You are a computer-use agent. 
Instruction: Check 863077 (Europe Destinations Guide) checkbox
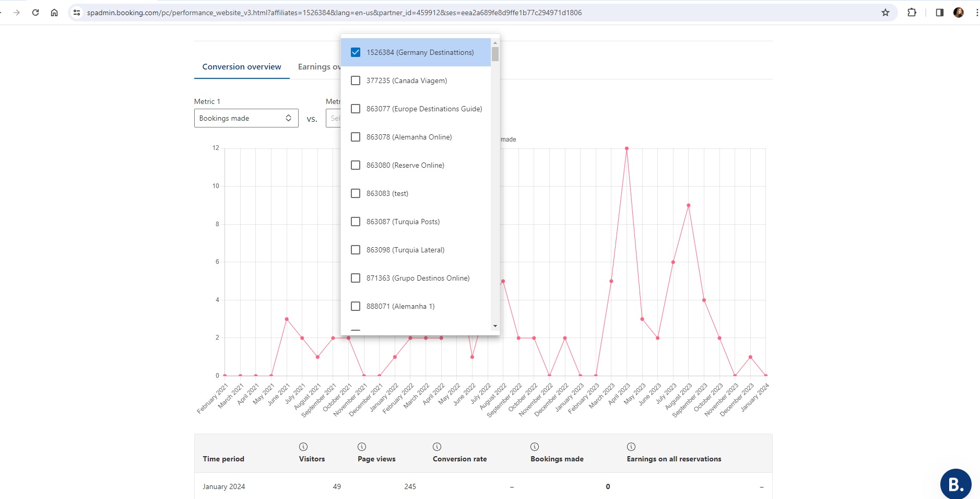tap(356, 109)
